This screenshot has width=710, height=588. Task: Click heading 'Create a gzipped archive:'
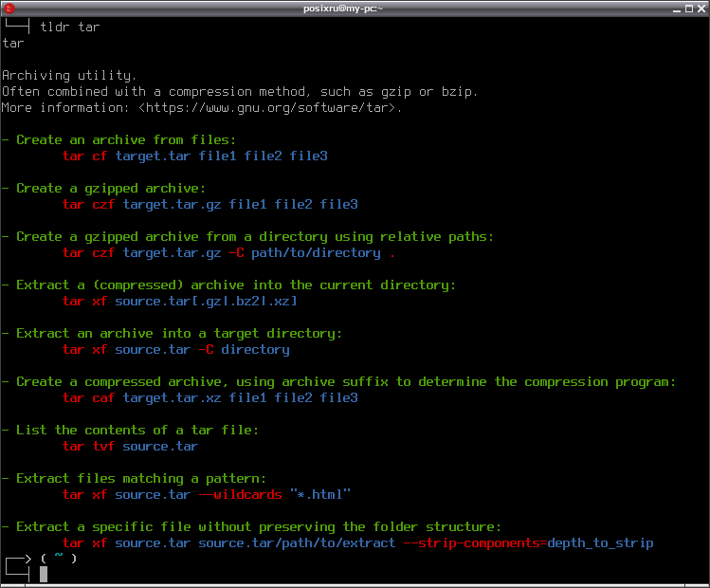tap(111, 189)
